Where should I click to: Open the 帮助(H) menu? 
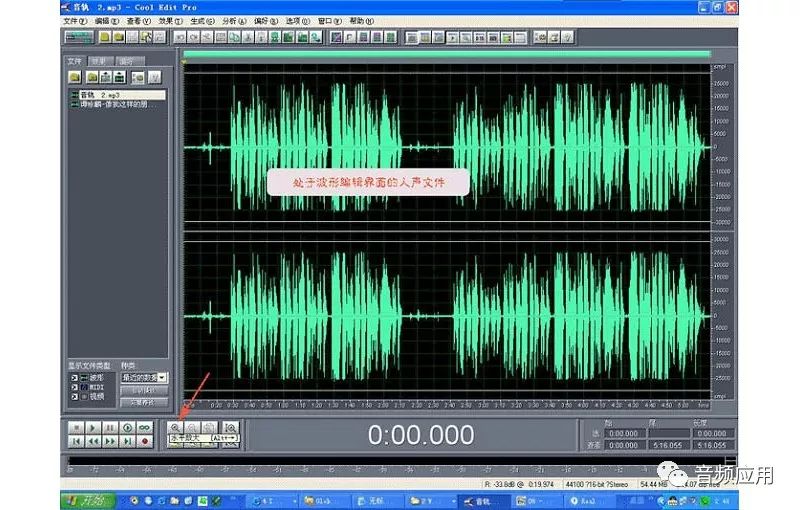pyautogui.click(x=361, y=21)
